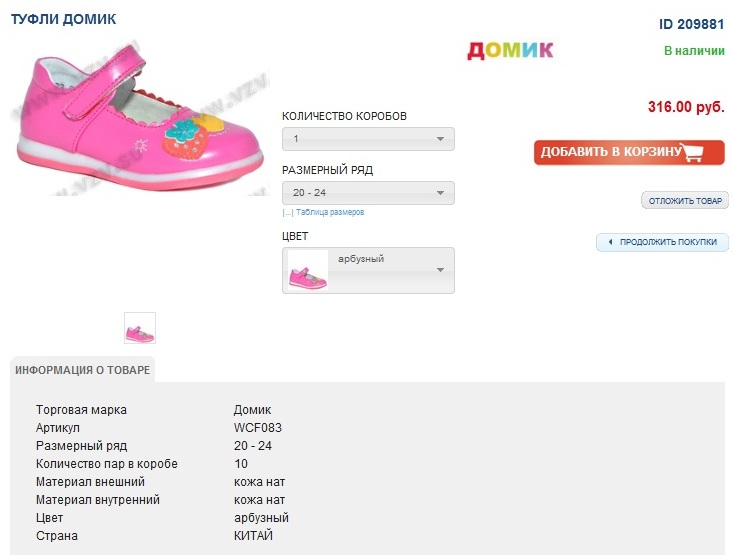Click the bracket icon before Таблица размеров
733x555 pixels.
coord(287,212)
